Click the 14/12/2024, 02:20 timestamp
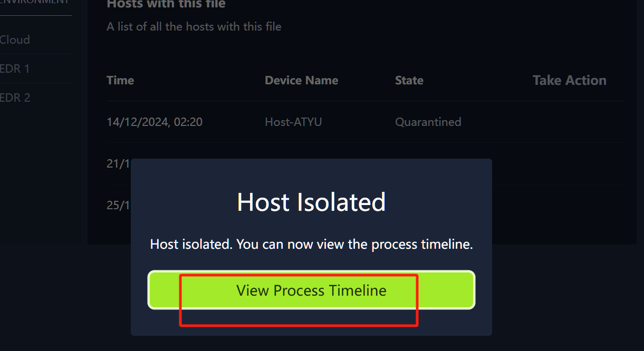This screenshot has height=351, width=644. tap(154, 122)
